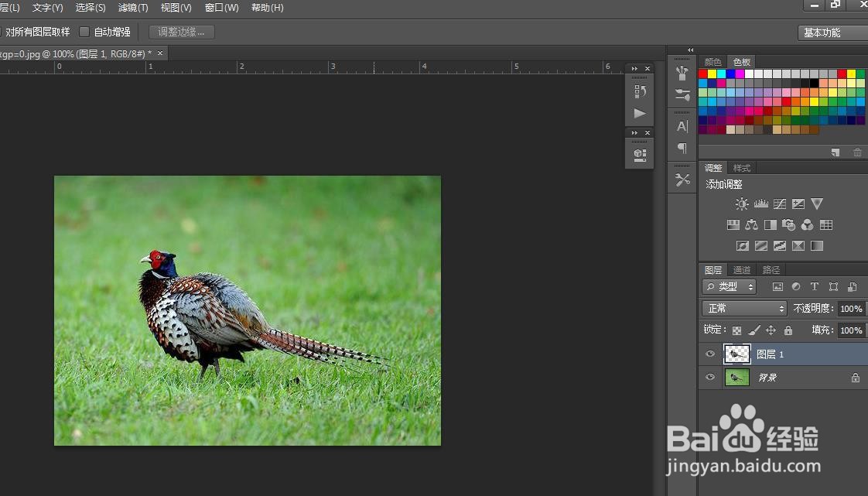Viewport: 868px width, 496px height.
Task: Open the Paragraph panel icon
Action: 682,148
